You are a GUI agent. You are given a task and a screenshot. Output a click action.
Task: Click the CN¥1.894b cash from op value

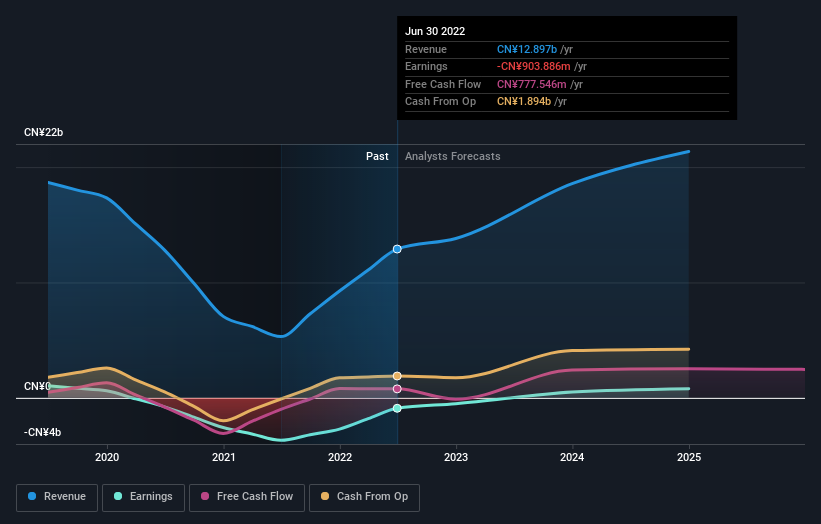(524, 102)
